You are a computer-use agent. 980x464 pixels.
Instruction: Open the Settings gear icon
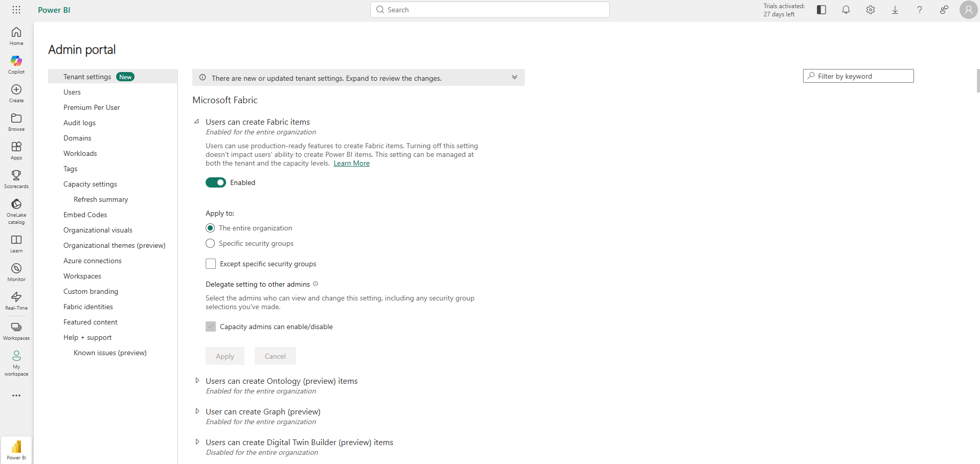(871, 10)
